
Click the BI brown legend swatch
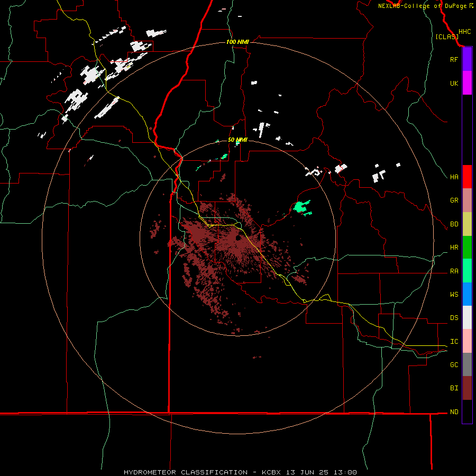point(467,388)
